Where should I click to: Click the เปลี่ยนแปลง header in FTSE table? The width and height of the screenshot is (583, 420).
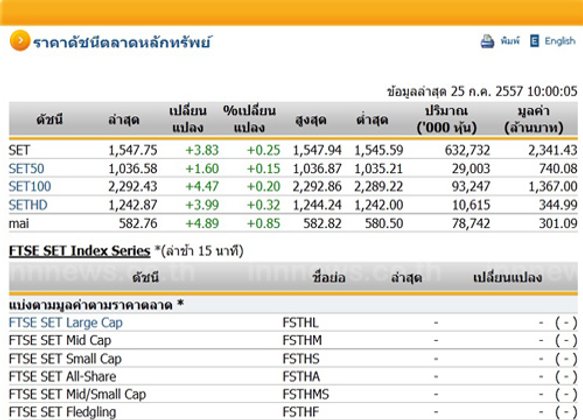point(508,277)
